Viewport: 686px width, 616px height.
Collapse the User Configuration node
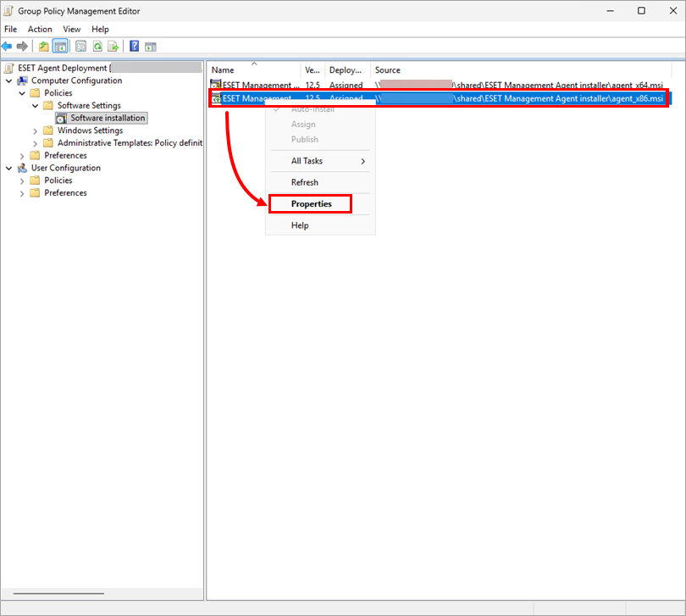10,168
